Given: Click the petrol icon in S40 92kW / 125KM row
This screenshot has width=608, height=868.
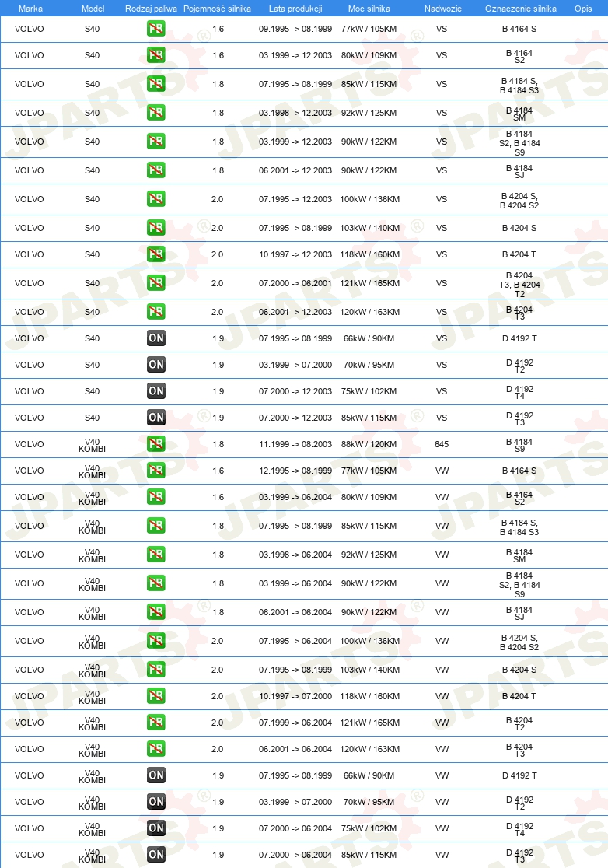Looking at the screenshot, I should pos(156,112).
